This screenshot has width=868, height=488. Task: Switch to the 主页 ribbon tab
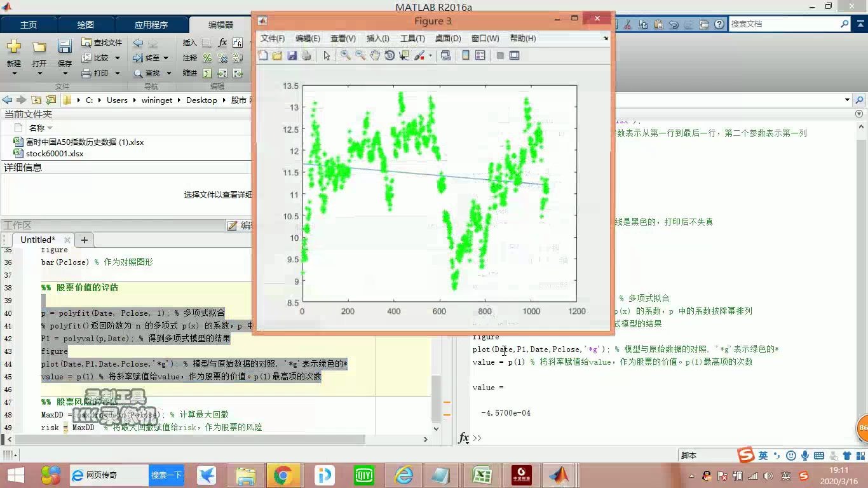pos(29,25)
